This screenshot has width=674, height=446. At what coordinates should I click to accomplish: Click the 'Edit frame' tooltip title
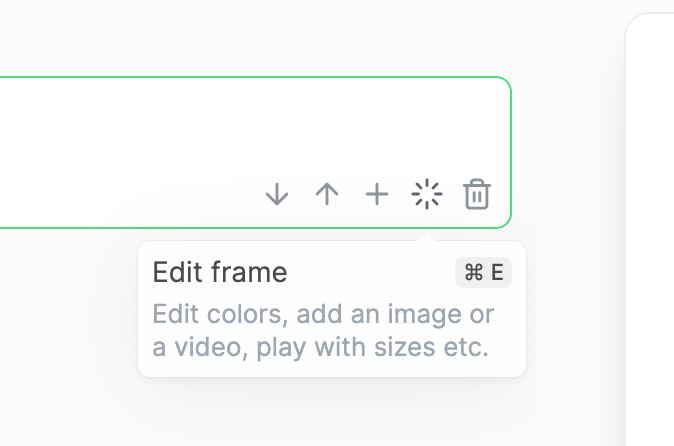(219, 272)
